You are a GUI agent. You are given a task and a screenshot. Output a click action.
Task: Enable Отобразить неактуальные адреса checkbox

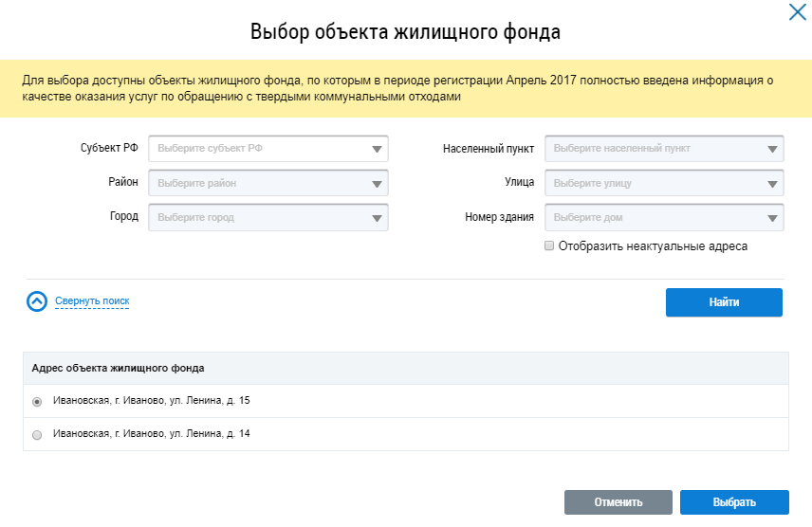pyautogui.click(x=549, y=246)
